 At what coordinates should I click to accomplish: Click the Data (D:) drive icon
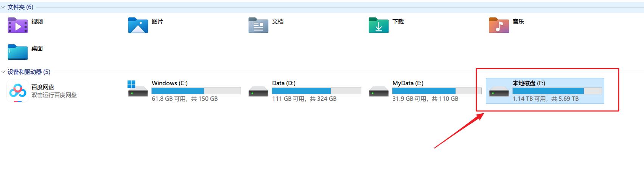pyautogui.click(x=258, y=91)
